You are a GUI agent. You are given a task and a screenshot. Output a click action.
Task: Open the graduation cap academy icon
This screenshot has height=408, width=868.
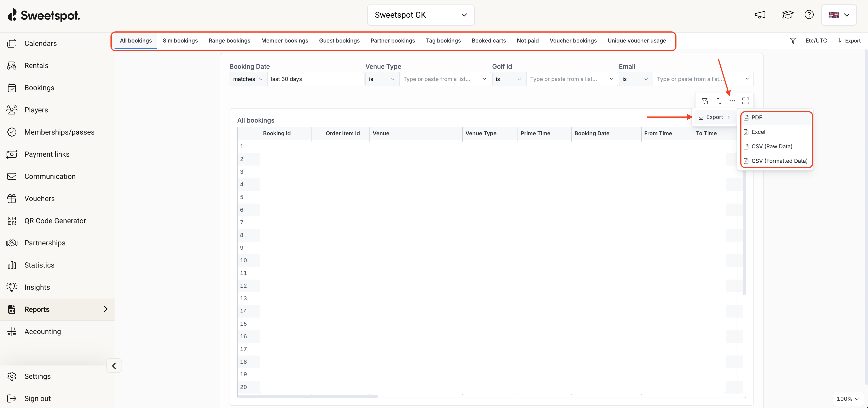click(787, 15)
